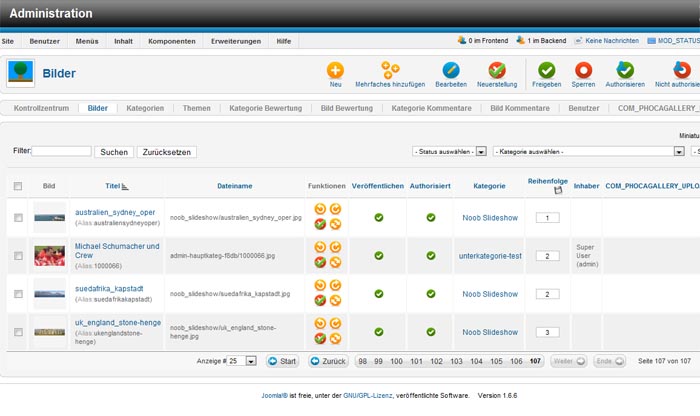Click the Mehrfaches hinzufügen icon
This screenshot has height=416, width=700.
pos(390,70)
